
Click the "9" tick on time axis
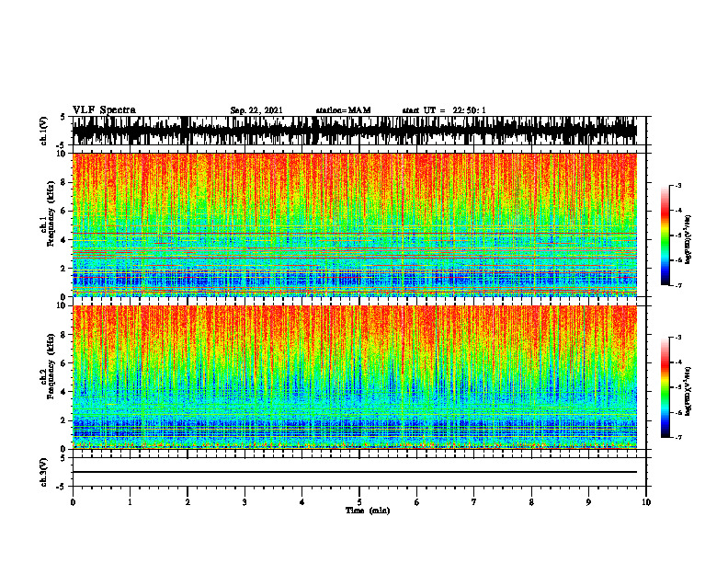588,502
